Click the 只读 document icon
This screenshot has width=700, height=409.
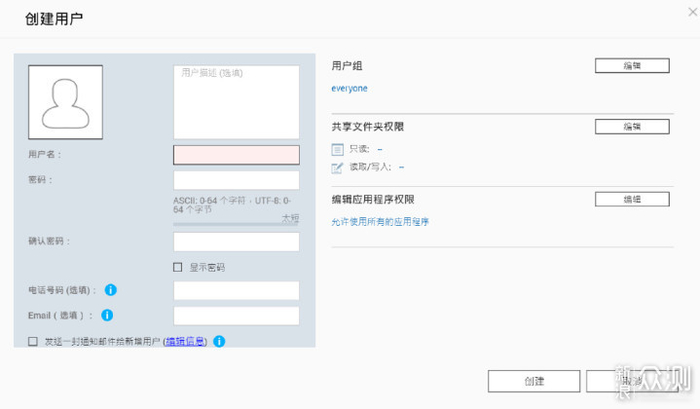coord(338,149)
